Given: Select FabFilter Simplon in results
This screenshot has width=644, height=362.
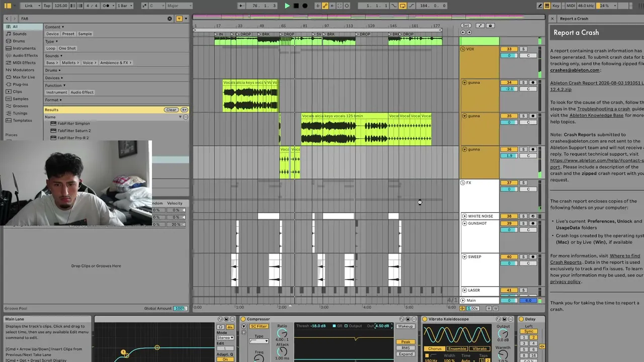Looking at the screenshot, I should [x=73, y=123].
